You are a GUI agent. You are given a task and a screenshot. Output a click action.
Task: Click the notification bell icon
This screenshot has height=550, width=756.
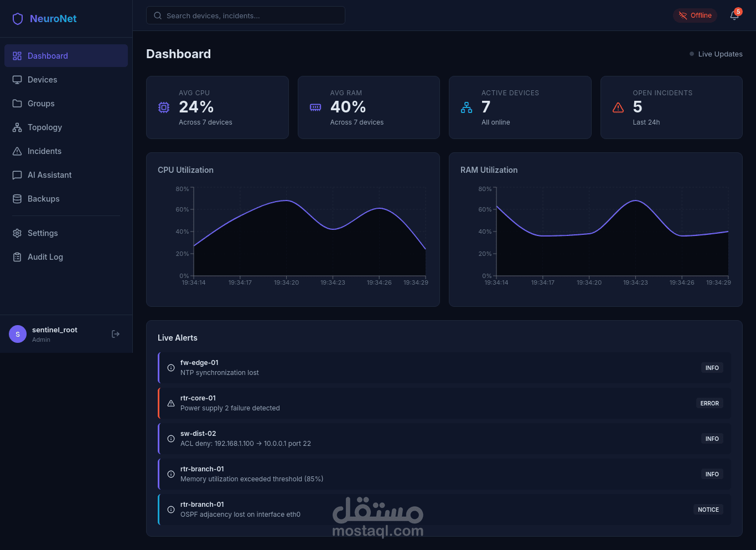[734, 16]
